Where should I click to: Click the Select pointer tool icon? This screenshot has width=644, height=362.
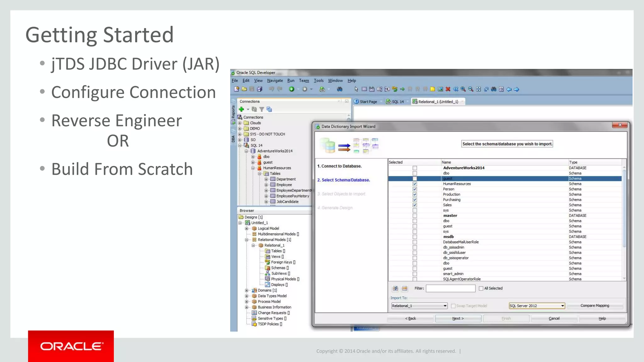point(356,89)
